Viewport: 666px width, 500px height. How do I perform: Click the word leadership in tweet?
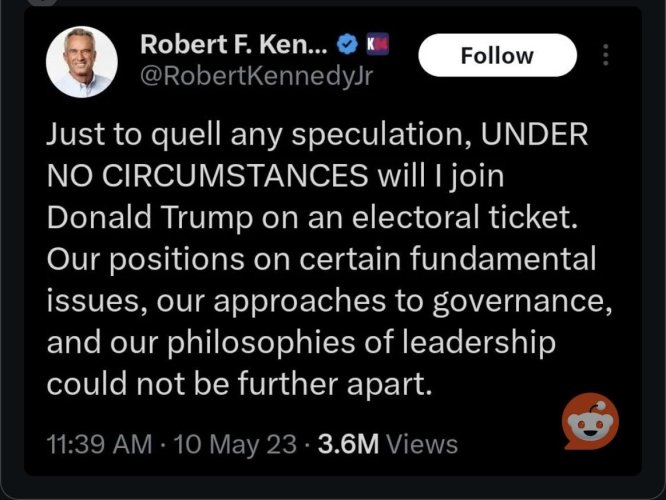(478, 343)
